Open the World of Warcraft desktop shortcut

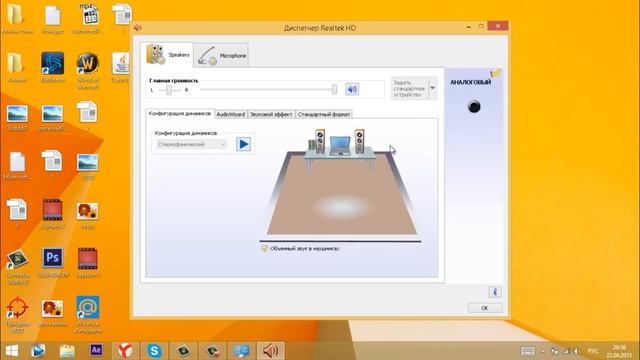(x=88, y=71)
